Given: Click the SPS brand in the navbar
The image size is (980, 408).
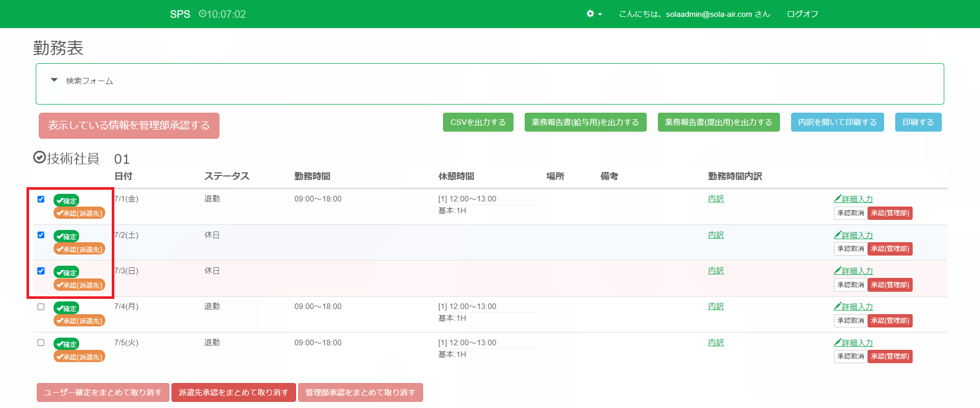Looking at the screenshot, I should tap(180, 14).
